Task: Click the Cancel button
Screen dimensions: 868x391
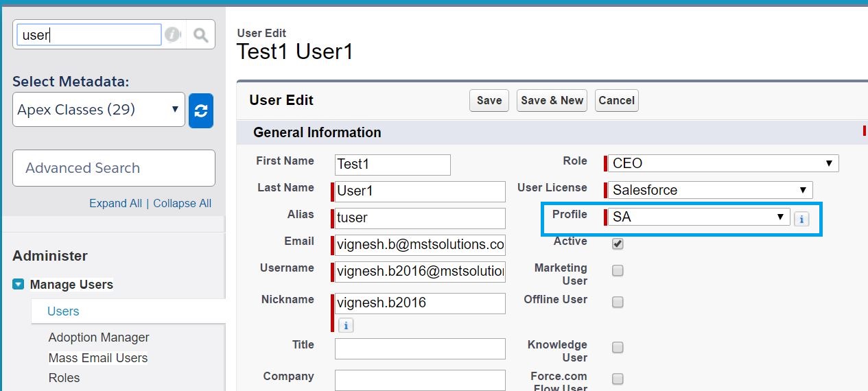Action: pyautogui.click(x=616, y=100)
